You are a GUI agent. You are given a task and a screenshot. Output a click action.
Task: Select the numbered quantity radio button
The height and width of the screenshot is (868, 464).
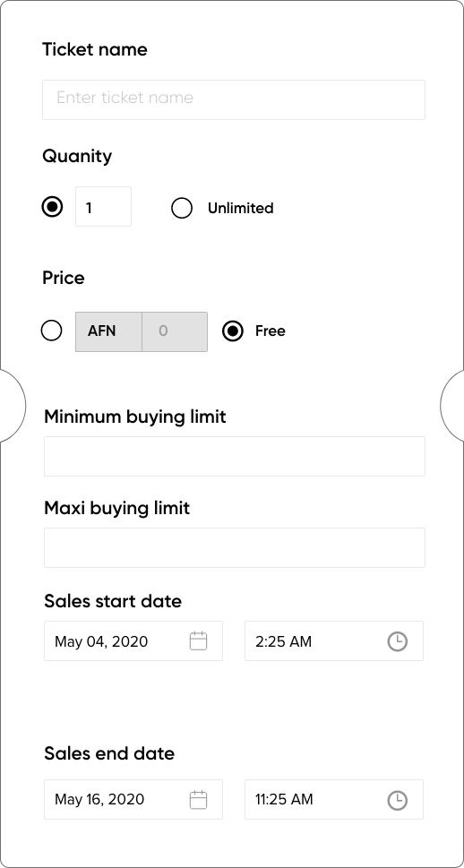(53, 207)
